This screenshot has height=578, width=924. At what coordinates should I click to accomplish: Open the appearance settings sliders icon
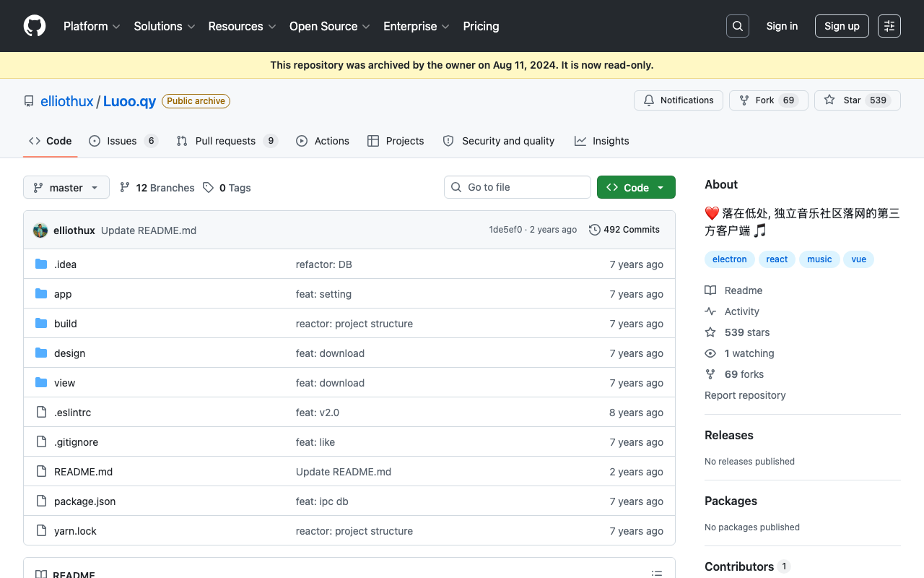(x=889, y=26)
